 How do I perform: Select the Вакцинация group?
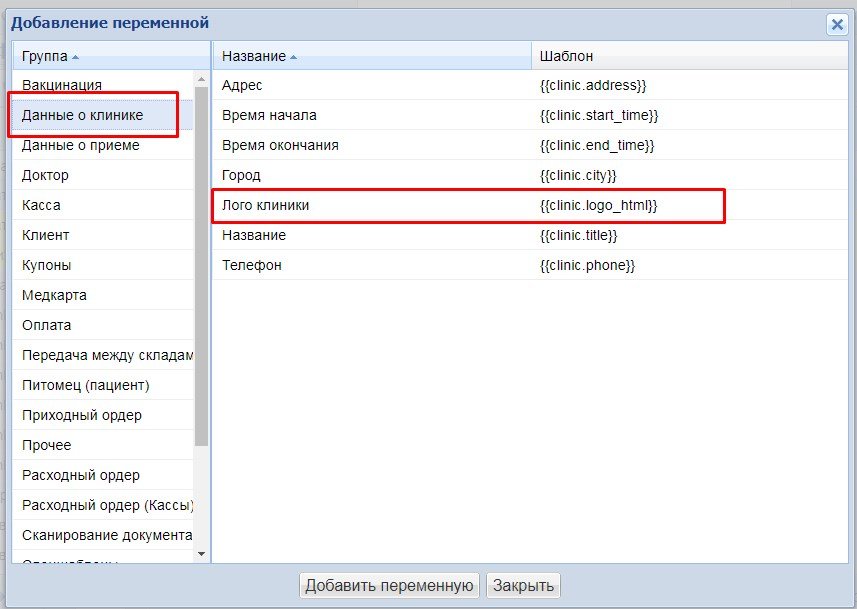62,85
